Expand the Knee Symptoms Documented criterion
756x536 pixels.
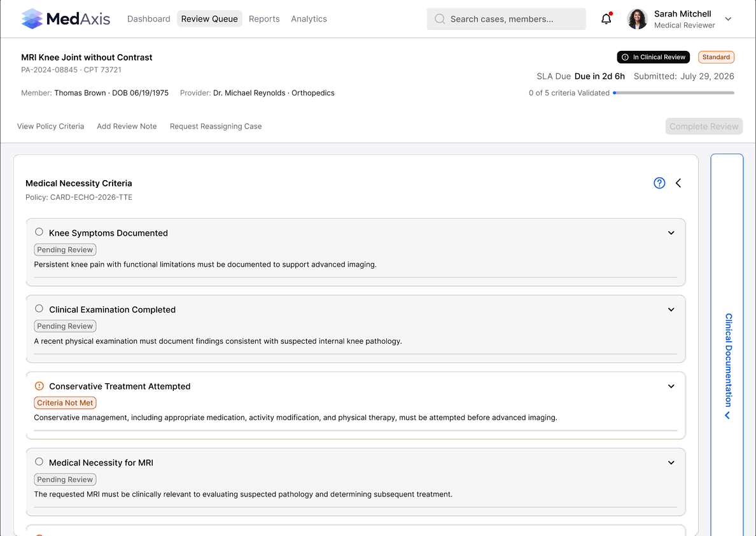671,233
